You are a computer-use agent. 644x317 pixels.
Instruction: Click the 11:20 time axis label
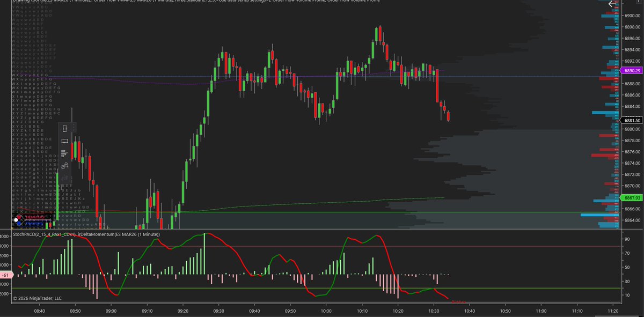[x=613, y=311]
